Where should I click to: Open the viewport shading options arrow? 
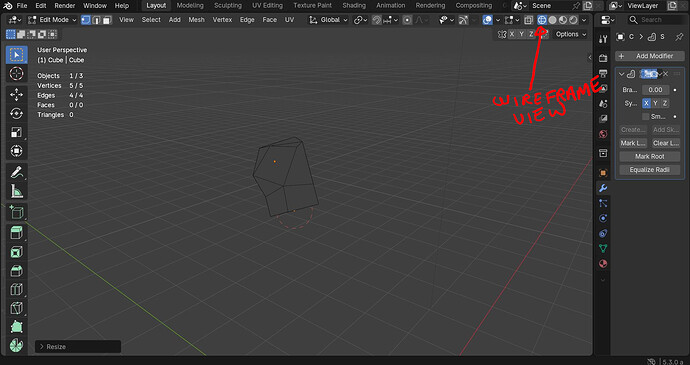(584, 20)
